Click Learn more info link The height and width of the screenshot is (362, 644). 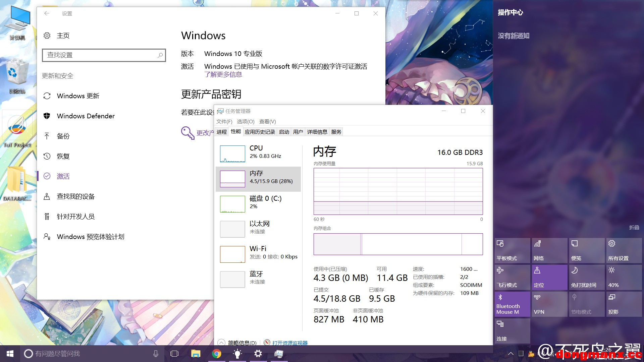point(223,74)
